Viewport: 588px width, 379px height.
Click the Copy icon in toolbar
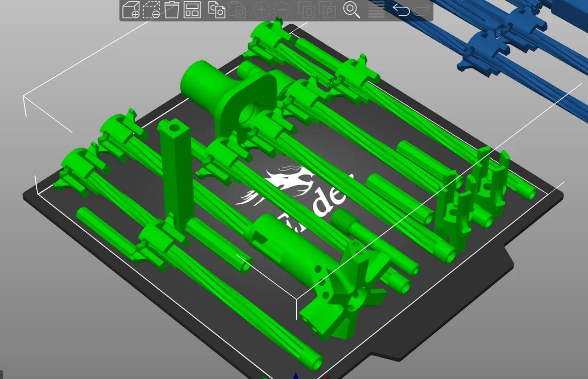point(216,10)
